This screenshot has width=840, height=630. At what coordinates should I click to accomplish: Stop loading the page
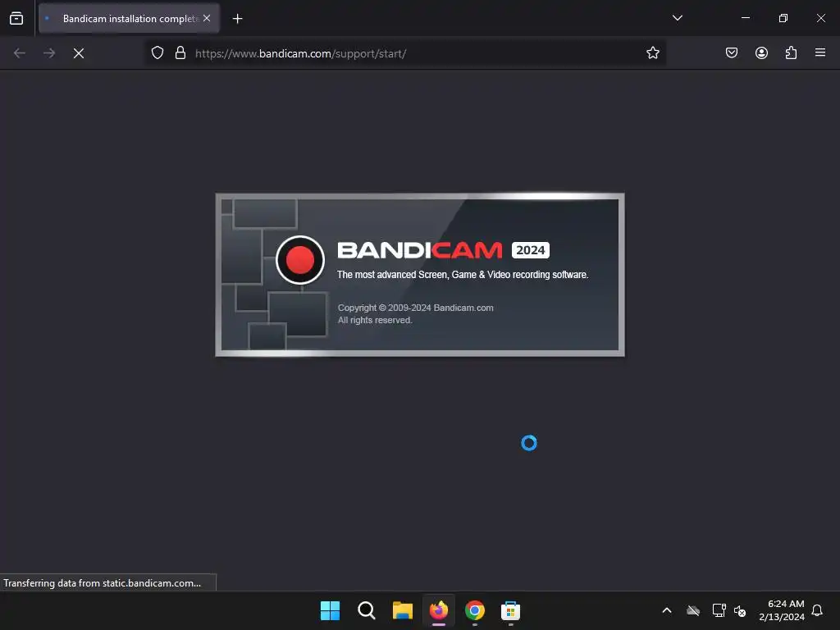click(79, 53)
